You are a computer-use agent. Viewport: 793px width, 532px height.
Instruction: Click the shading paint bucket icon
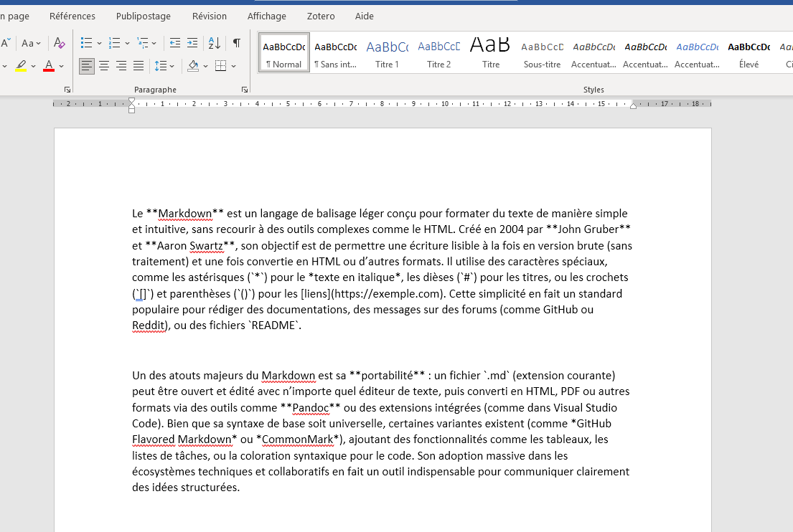coord(193,66)
